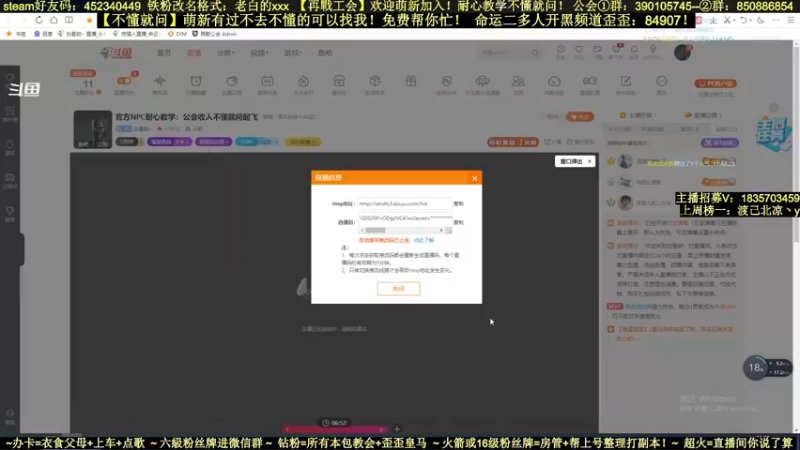Click the 18% floating performance bubble
Screen dimensions: 800x450
[756, 367]
